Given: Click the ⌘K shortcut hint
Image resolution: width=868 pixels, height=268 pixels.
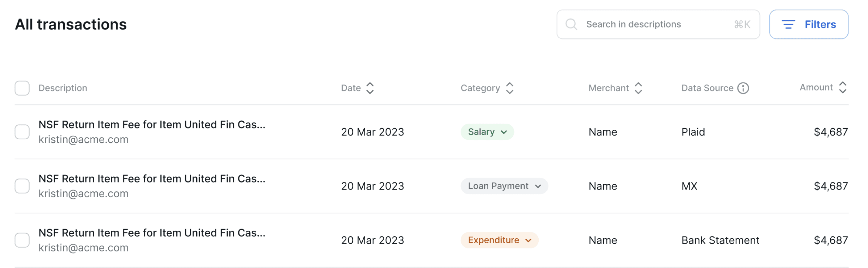Looking at the screenshot, I should 742,24.
